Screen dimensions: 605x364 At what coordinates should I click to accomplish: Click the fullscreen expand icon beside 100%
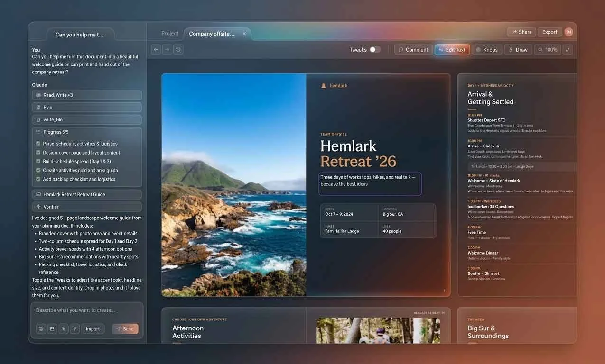click(x=568, y=50)
